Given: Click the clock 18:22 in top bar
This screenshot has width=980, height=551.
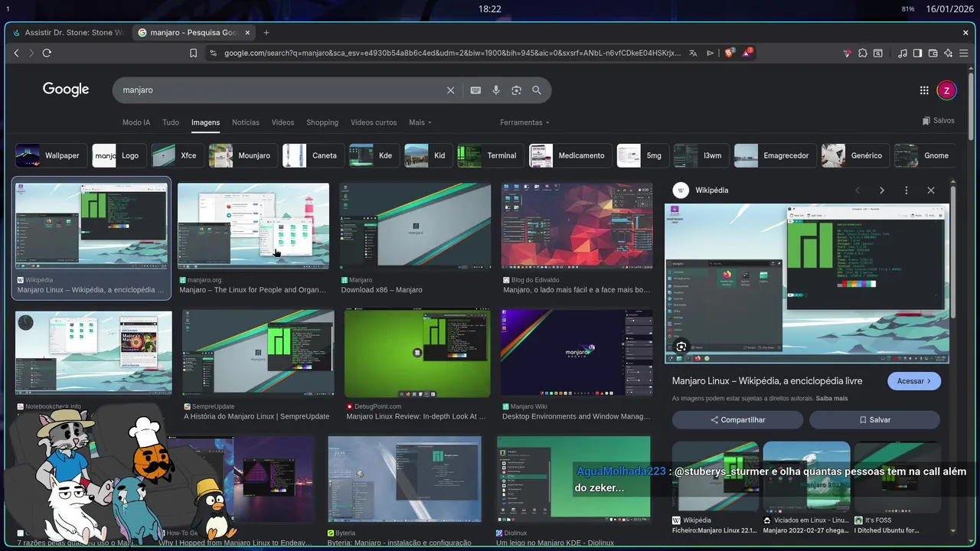Looking at the screenshot, I should pos(490,9).
